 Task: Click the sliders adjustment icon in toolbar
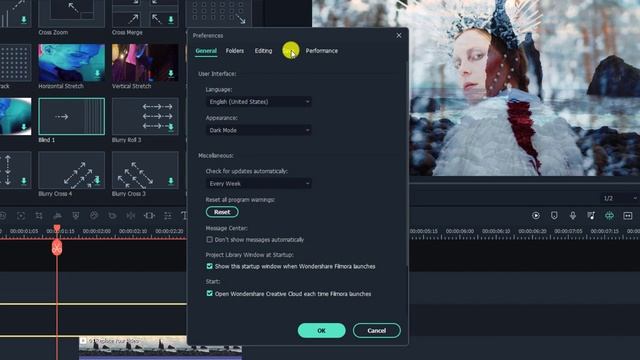pos(168,216)
